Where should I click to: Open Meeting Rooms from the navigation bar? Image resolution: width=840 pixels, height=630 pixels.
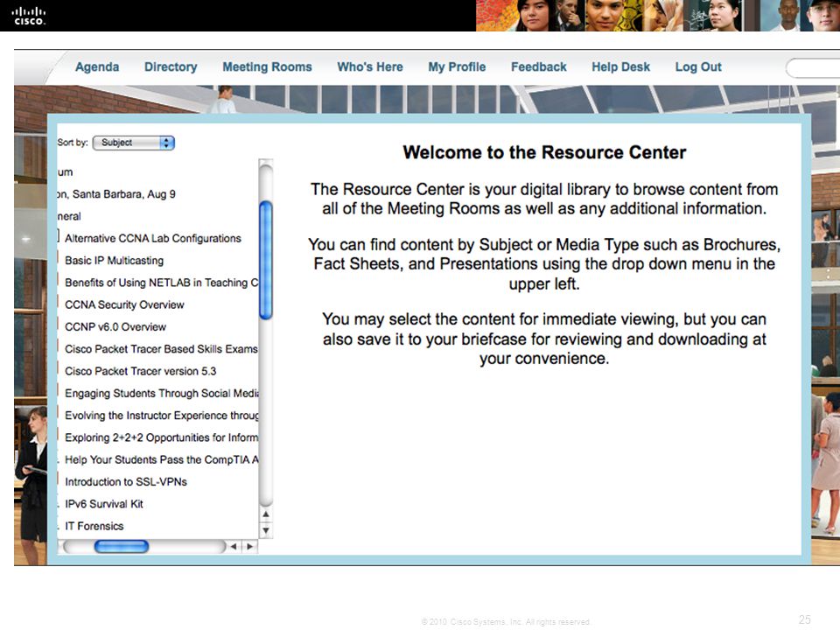(268, 67)
